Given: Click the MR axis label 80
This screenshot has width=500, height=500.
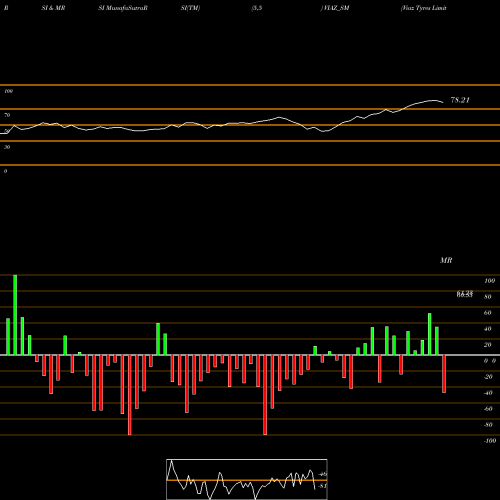Looking at the screenshot, I should [488, 297].
